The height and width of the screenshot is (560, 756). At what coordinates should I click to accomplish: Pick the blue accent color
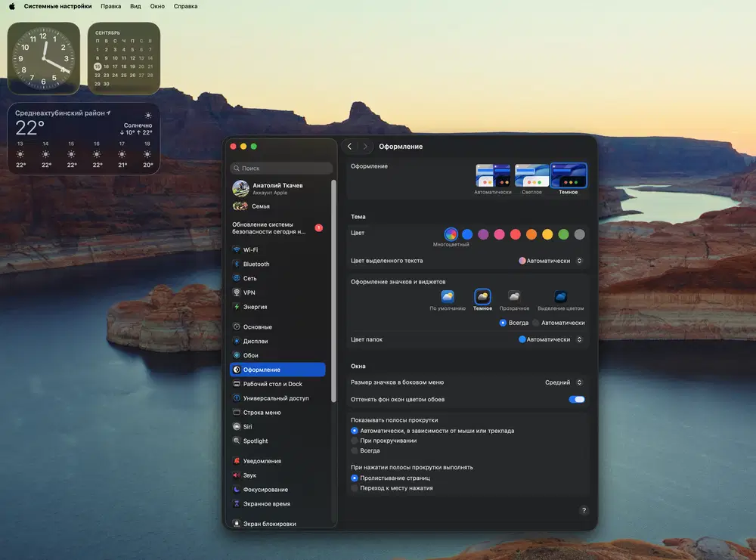click(x=467, y=234)
